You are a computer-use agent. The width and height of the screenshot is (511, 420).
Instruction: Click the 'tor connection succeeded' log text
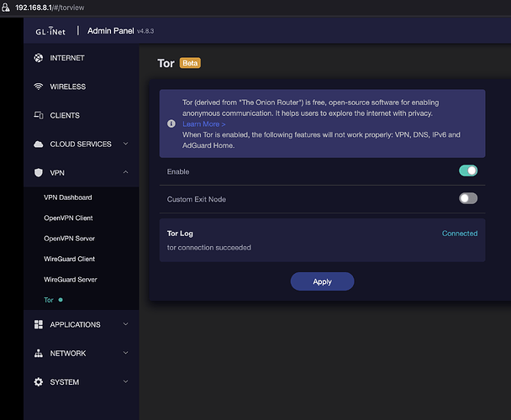pos(209,248)
